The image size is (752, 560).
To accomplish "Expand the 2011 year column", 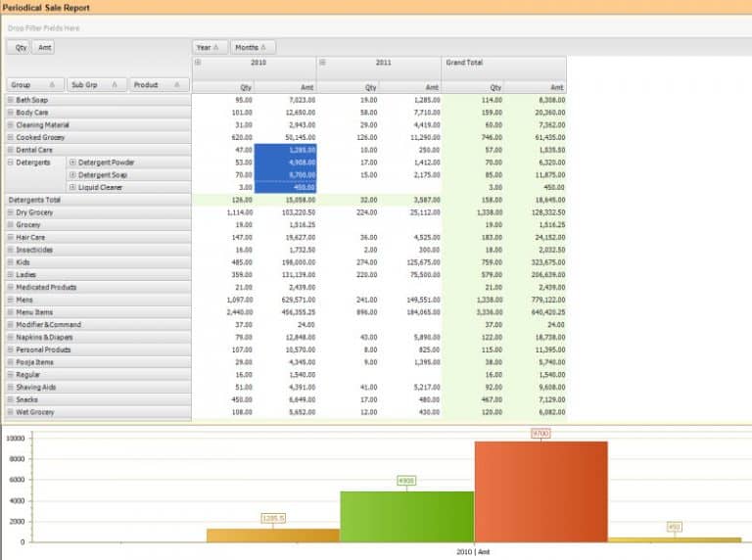I will [x=322, y=63].
